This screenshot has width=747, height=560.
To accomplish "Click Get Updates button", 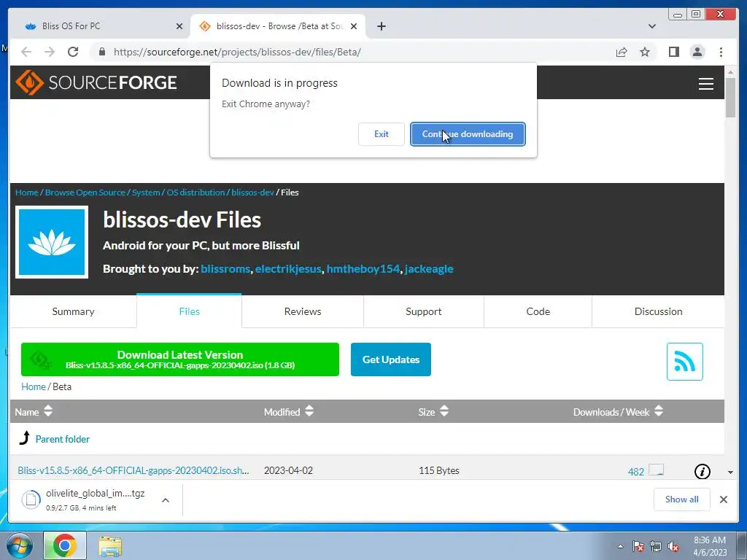I will [x=391, y=359].
